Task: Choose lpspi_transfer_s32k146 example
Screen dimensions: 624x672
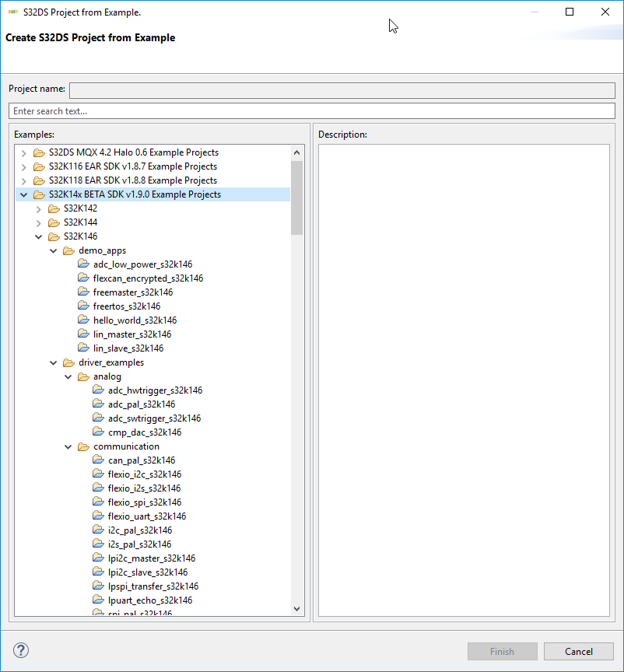Action: coord(153,586)
